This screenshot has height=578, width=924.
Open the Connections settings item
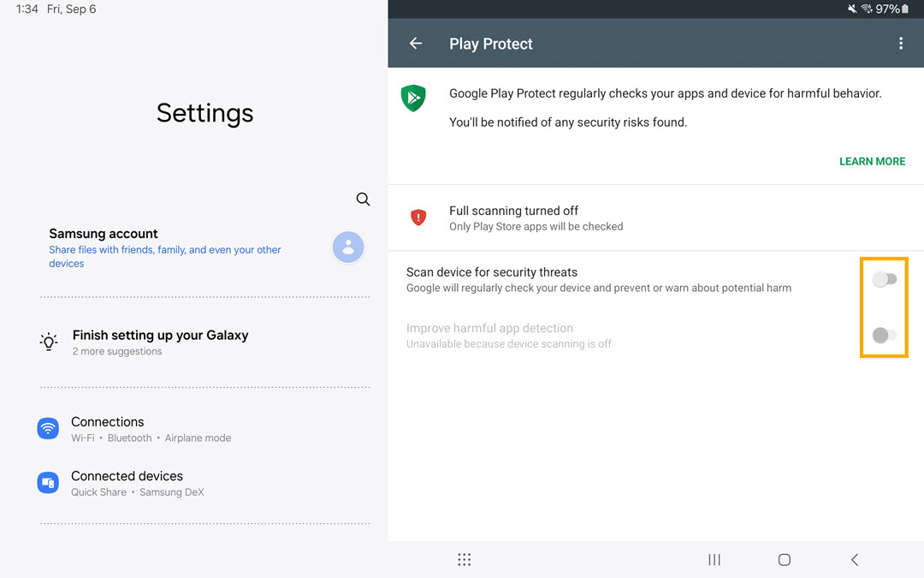point(151,429)
